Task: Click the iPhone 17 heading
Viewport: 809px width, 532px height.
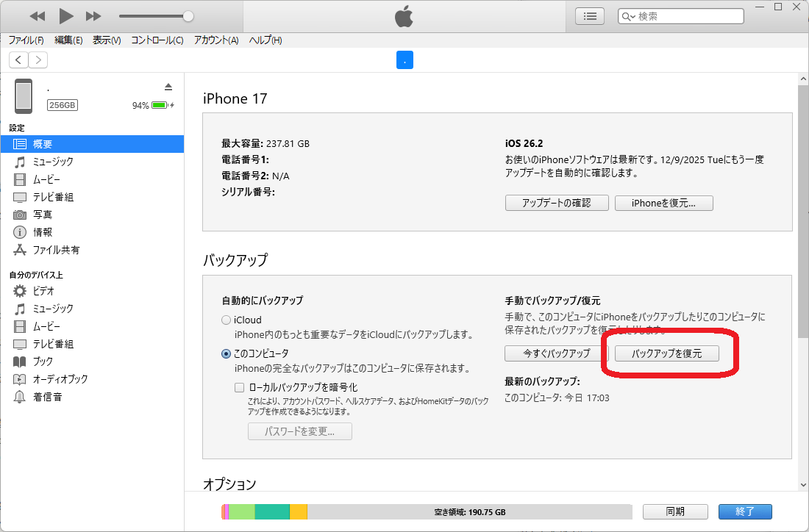Action: coord(235,98)
